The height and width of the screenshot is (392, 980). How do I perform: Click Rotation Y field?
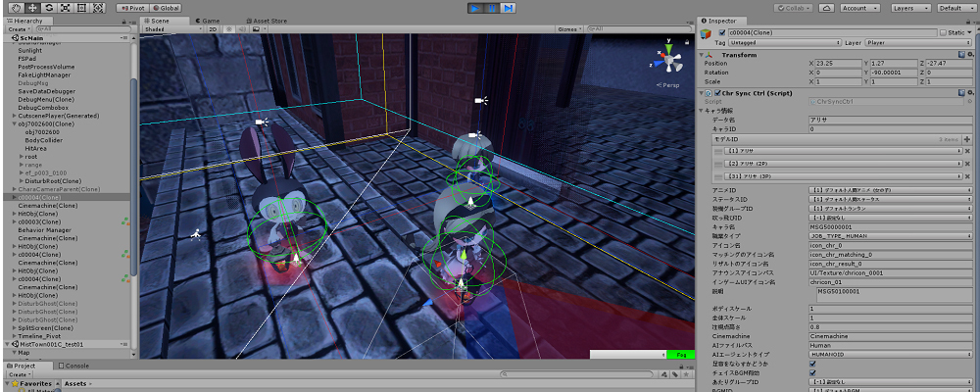click(x=893, y=73)
